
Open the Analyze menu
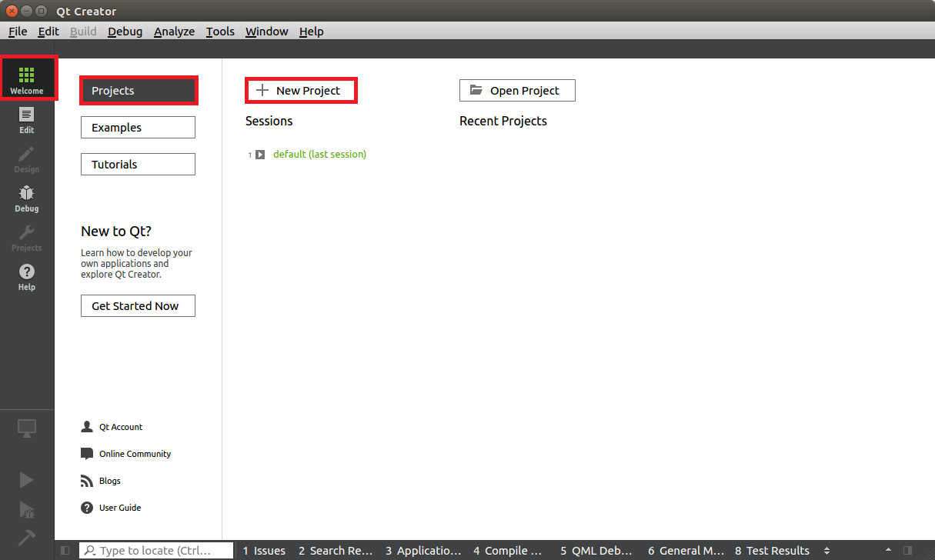click(174, 32)
